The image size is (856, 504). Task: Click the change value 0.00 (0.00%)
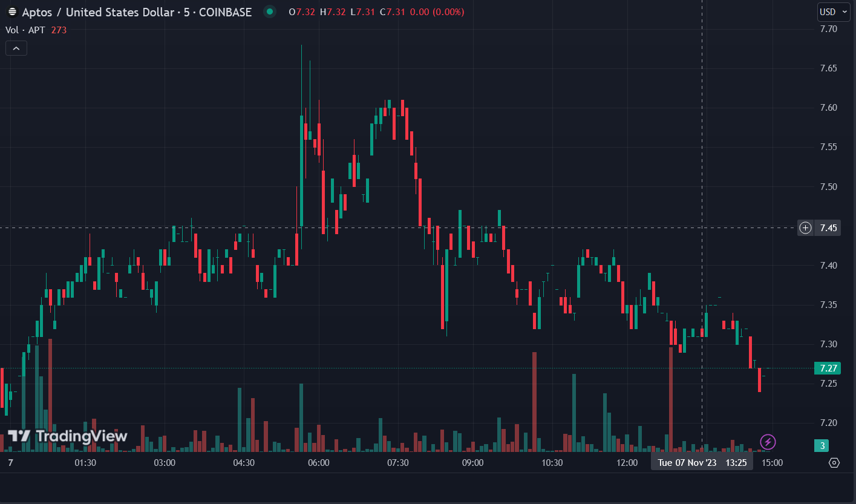437,11
